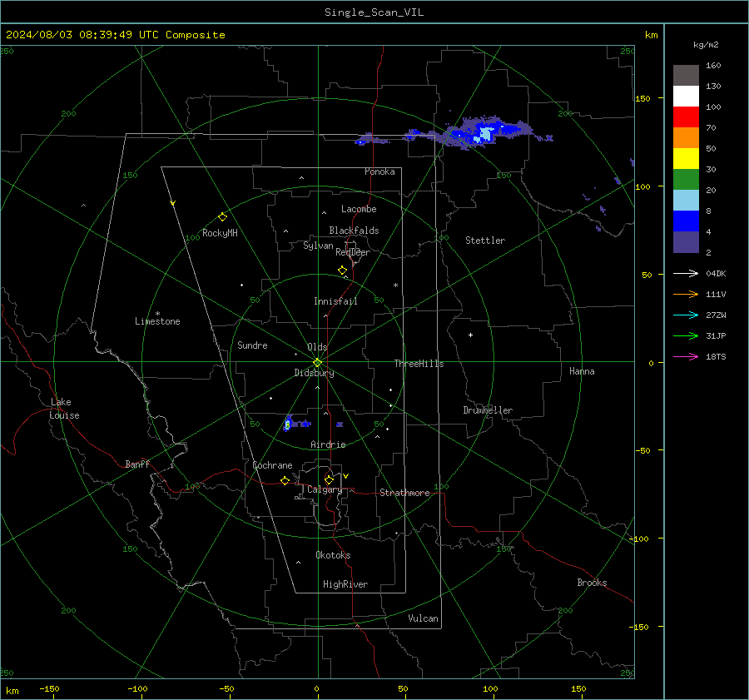749x700 pixels.
Task: Click the yellow radar-center diamond at Didsbury
Action: [x=317, y=362]
